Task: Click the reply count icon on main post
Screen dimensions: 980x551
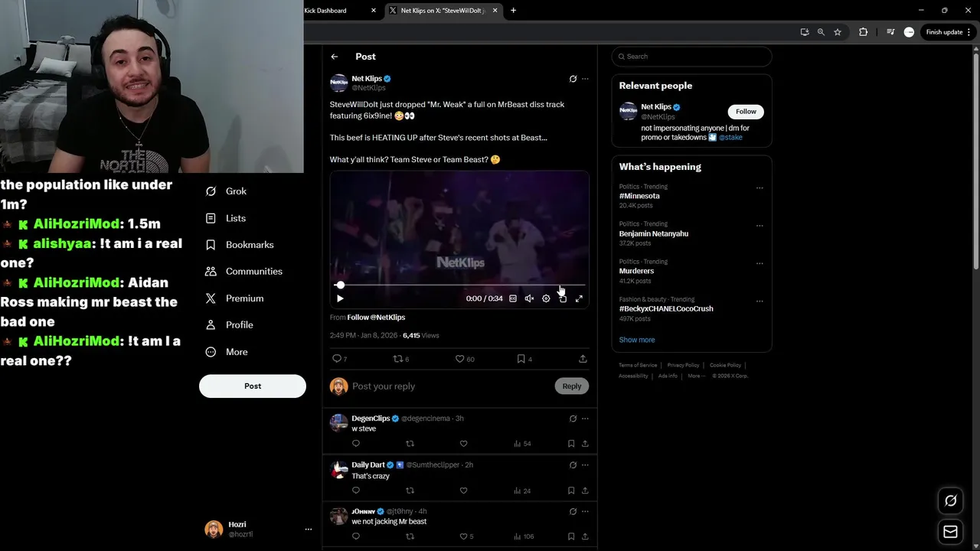Action: pyautogui.click(x=336, y=358)
